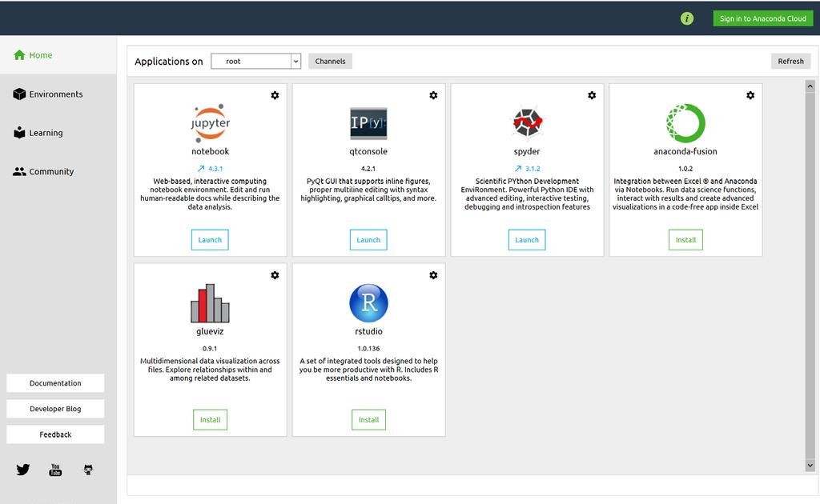Open settings gear on notebook card
Viewport: 820px width, 504px height.
coord(275,95)
